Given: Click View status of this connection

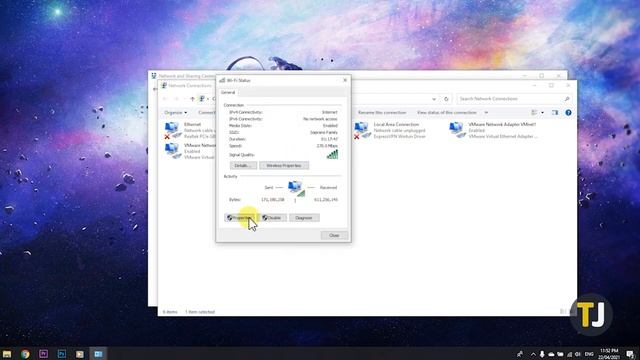Looking at the screenshot, I should (447, 112).
